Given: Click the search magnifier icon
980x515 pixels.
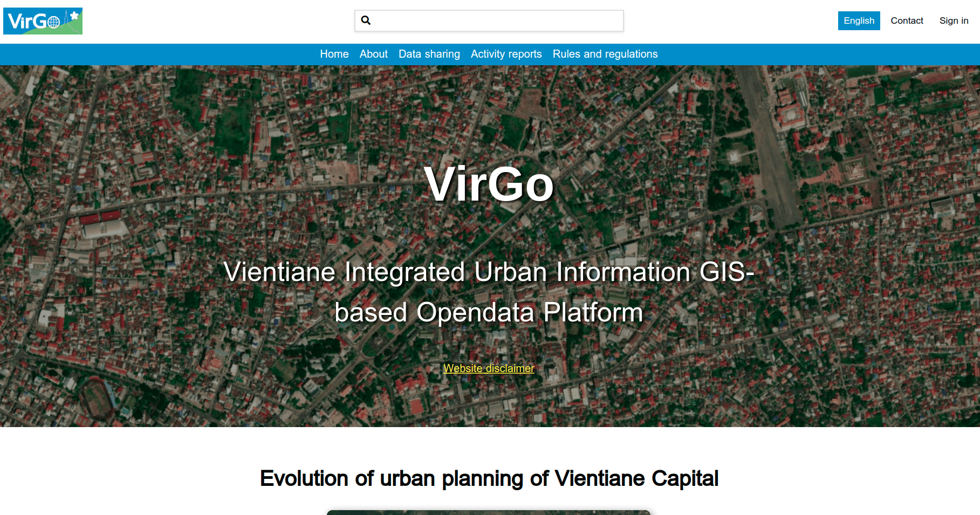Looking at the screenshot, I should (366, 20).
